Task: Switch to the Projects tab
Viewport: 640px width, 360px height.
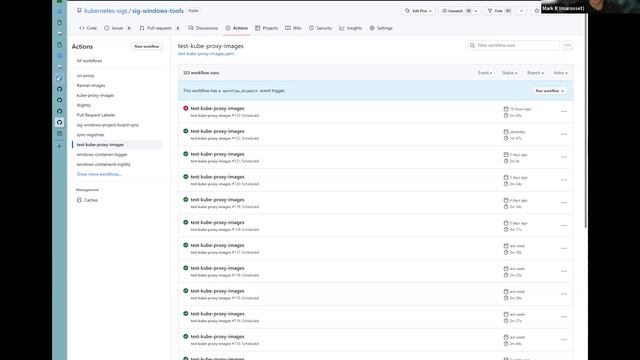Action: 266,28
